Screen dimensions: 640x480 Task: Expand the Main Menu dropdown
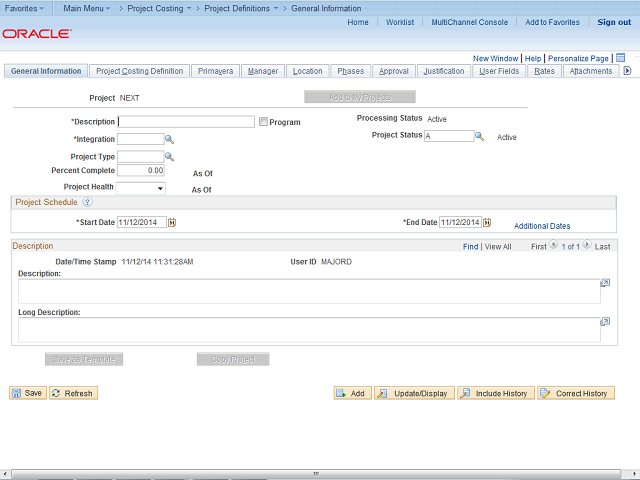coord(86,8)
